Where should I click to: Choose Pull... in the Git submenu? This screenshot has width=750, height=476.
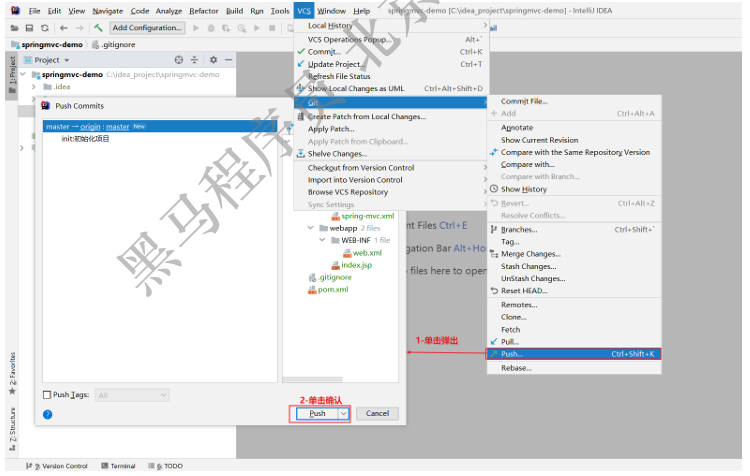point(574,342)
